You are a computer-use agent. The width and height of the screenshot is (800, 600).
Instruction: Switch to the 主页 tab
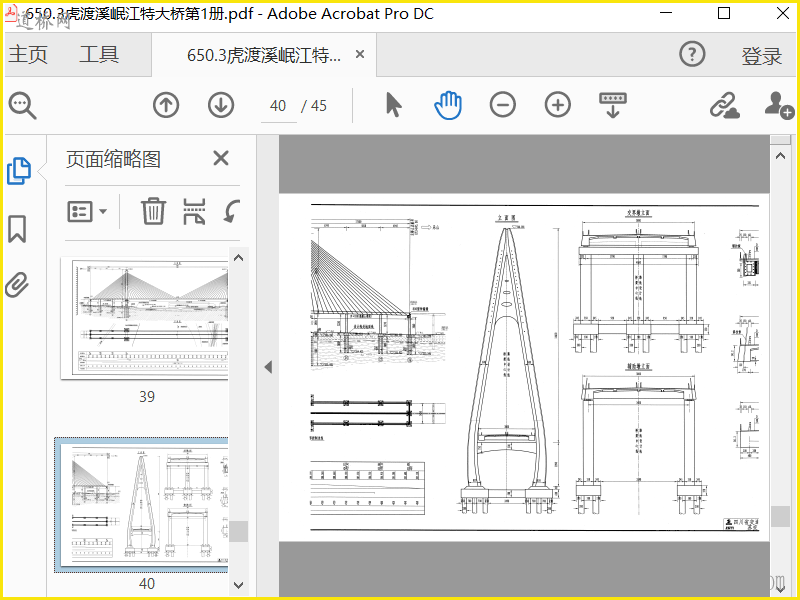[x=28, y=54]
